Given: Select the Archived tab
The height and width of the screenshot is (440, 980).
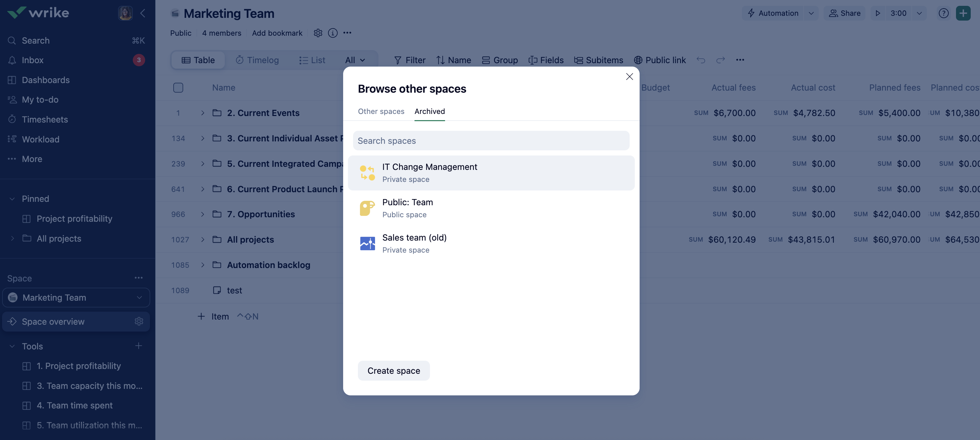Looking at the screenshot, I should point(429,111).
